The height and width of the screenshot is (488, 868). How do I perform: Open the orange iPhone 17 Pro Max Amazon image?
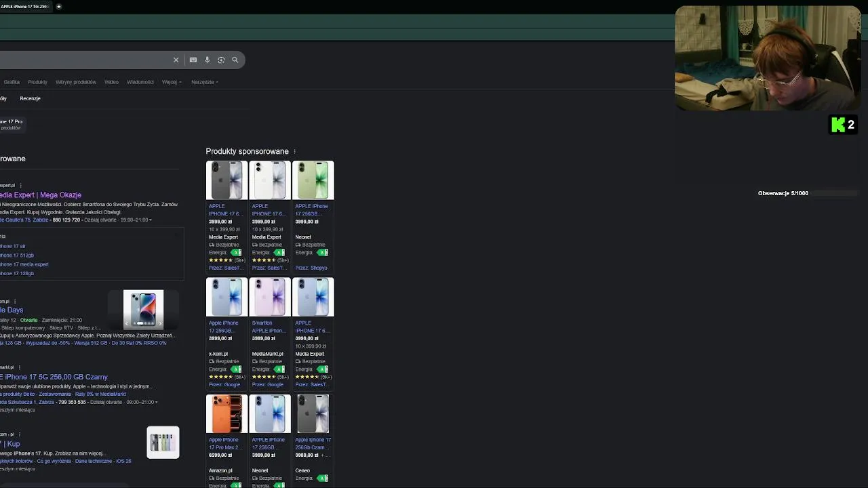click(226, 413)
